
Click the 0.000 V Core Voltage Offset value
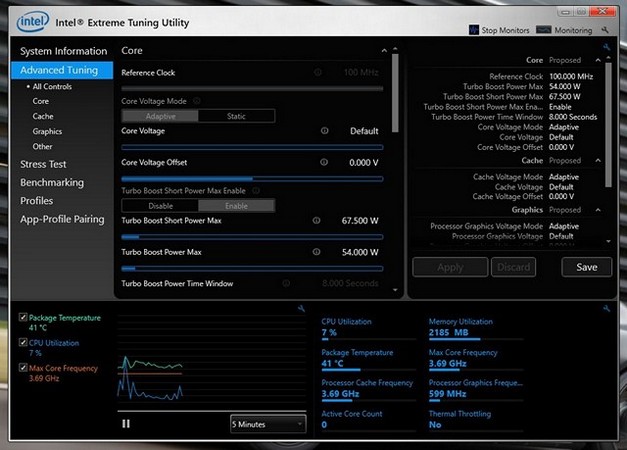click(363, 163)
